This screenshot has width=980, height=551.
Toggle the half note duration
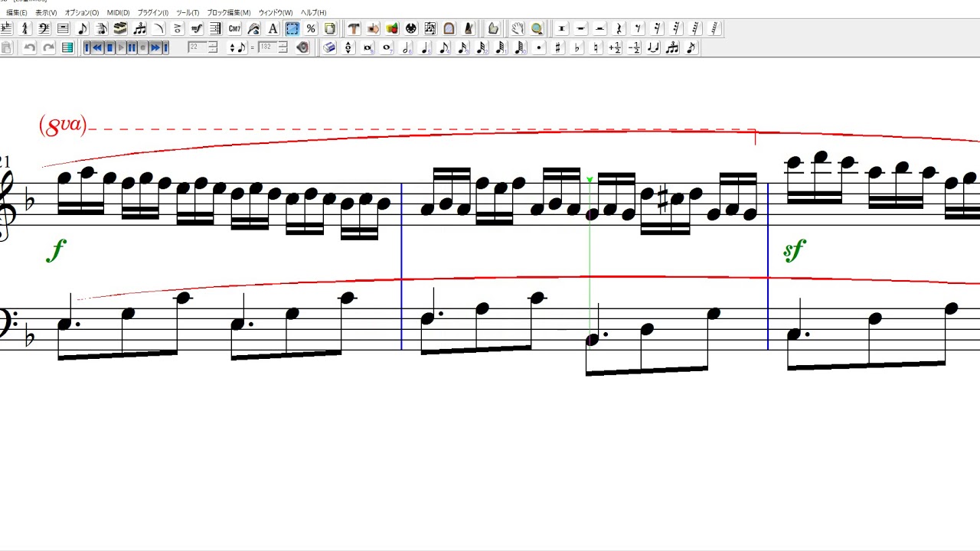[x=406, y=47]
